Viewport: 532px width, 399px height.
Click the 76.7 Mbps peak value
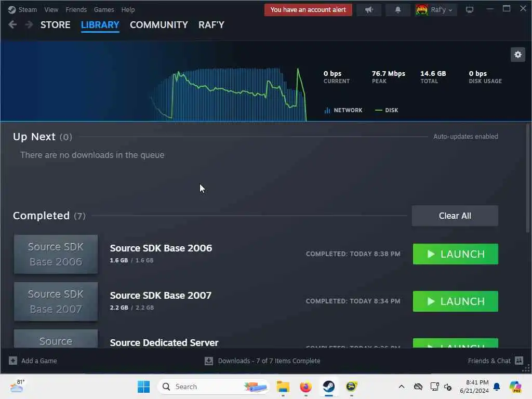[388, 74]
